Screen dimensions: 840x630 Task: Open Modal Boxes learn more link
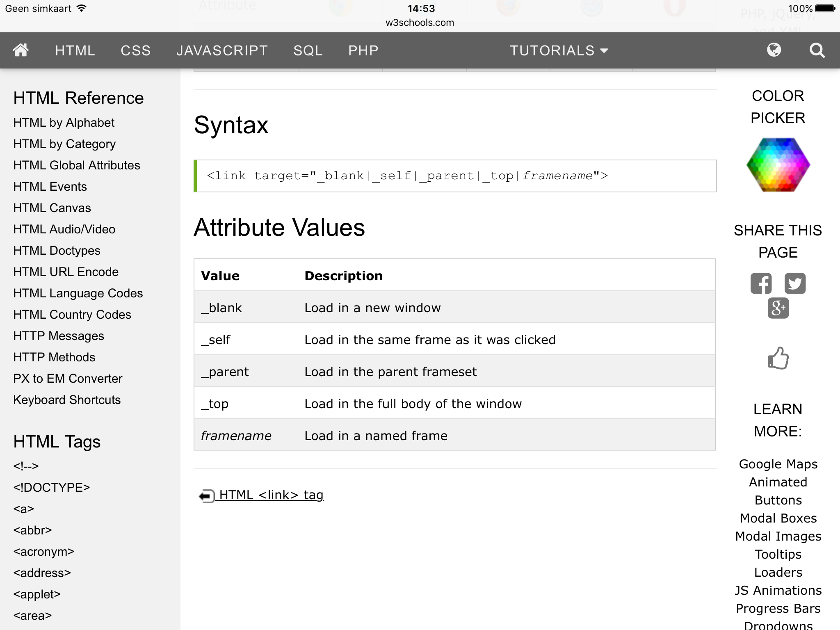pos(778,518)
